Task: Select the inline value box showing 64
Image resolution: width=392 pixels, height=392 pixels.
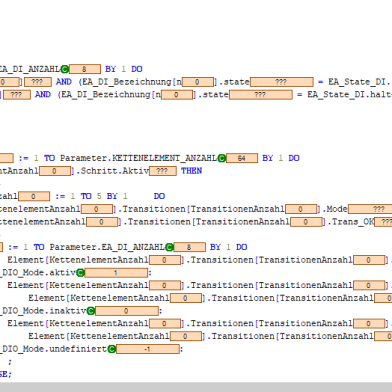Action: click(242, 158)
